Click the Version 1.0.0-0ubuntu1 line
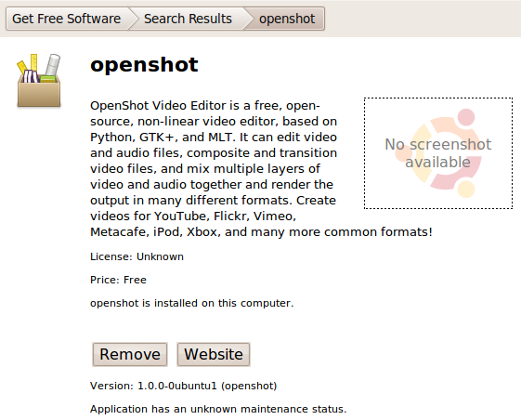The image size is (521, 420). pyautogui.click(x=183, y=386)
